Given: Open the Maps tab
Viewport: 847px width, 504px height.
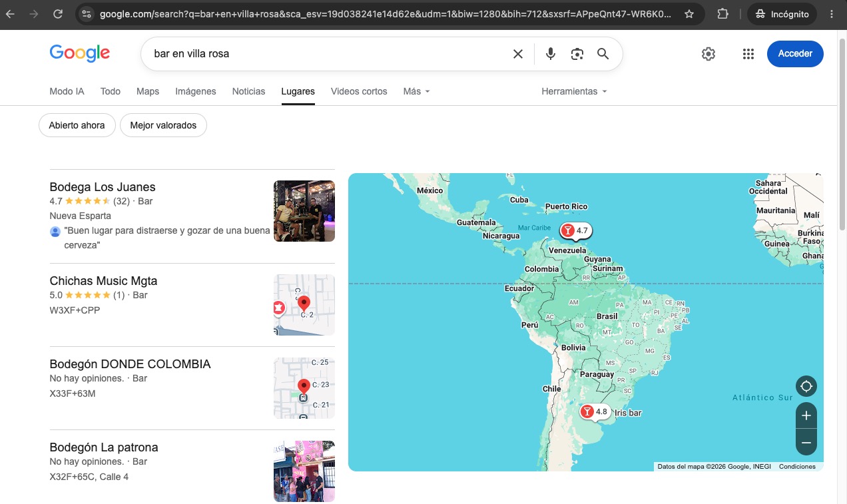Looking at the screenshot, I should pyautogui.click(x=148, y=91).
